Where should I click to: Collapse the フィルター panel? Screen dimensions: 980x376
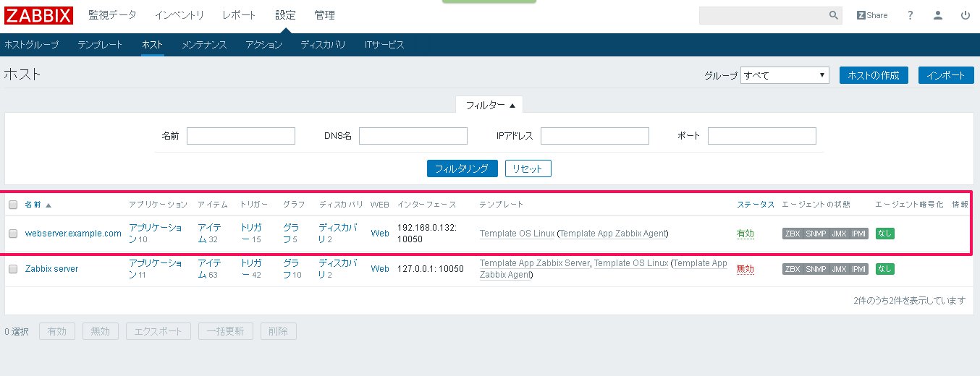pyautogui.click(x=490, y=105)
